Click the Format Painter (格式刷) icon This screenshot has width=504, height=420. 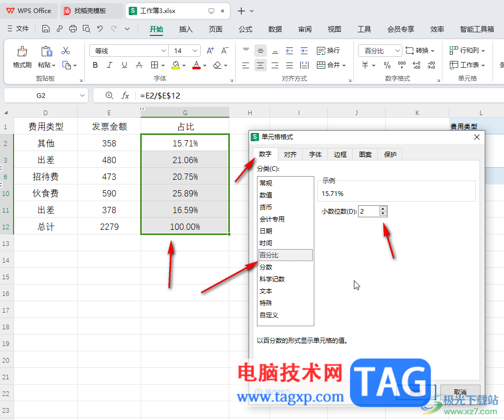[x=22, y=51]
